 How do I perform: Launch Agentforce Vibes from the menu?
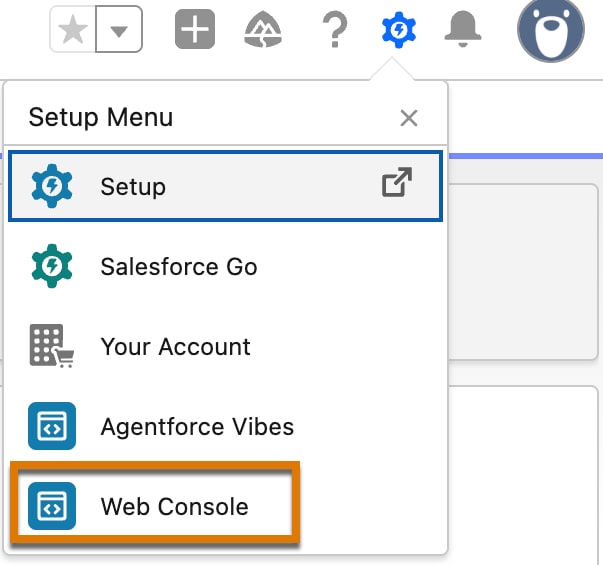tap(225, 426)
